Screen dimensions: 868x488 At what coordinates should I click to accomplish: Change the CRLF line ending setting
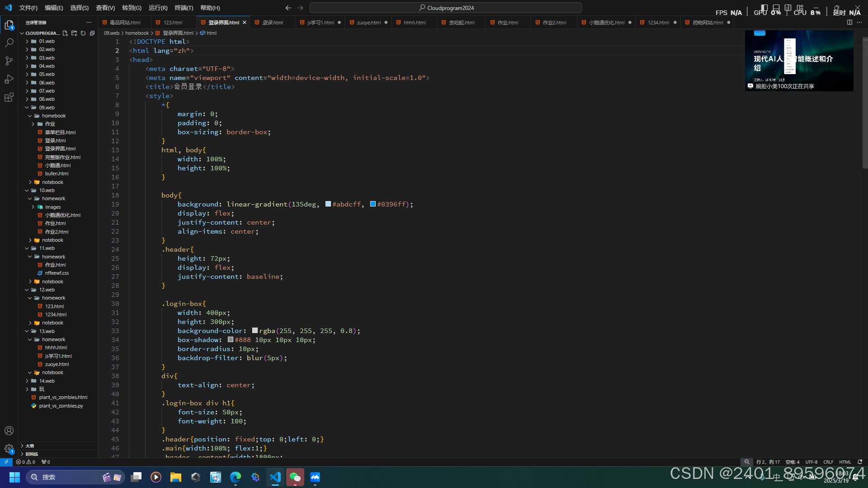click(828, 462)
